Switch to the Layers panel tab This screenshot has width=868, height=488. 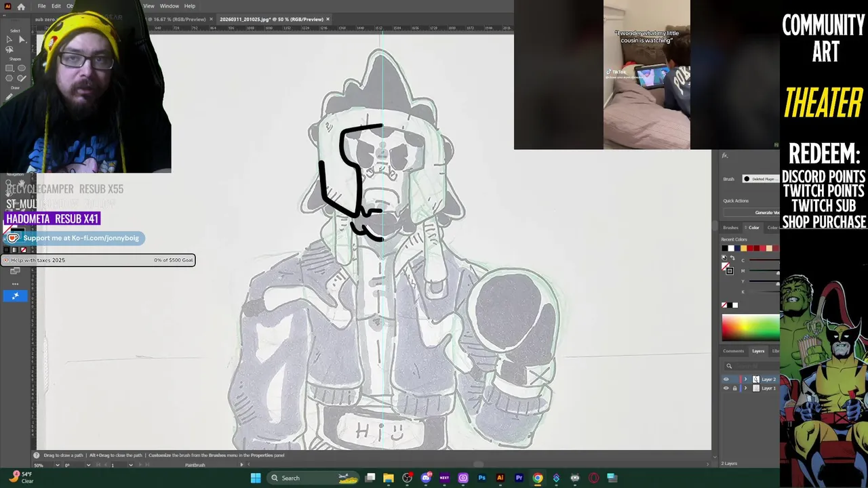click(758, 351)
